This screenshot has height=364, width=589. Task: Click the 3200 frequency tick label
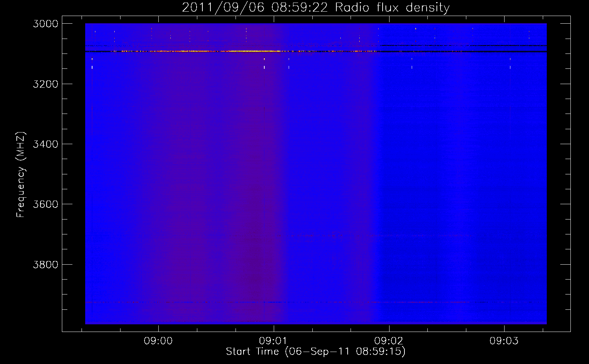[46, 84]
